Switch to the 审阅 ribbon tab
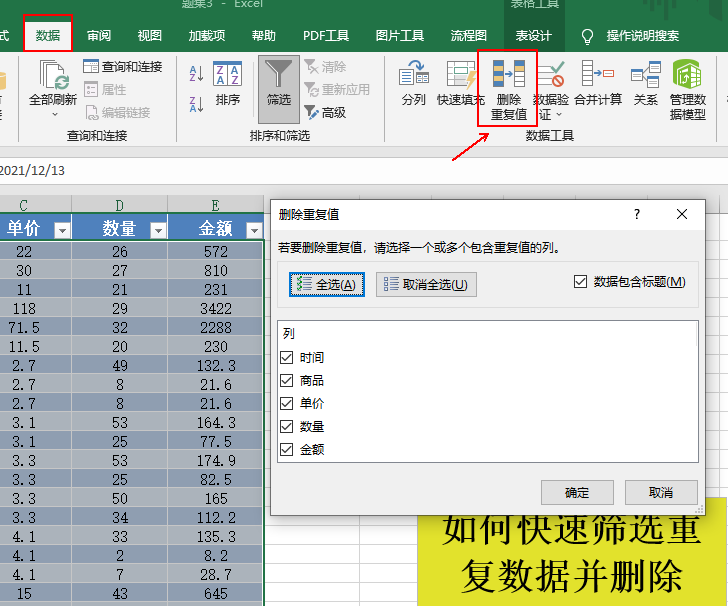The image size is (728, 606). click(x=99, y=35)
